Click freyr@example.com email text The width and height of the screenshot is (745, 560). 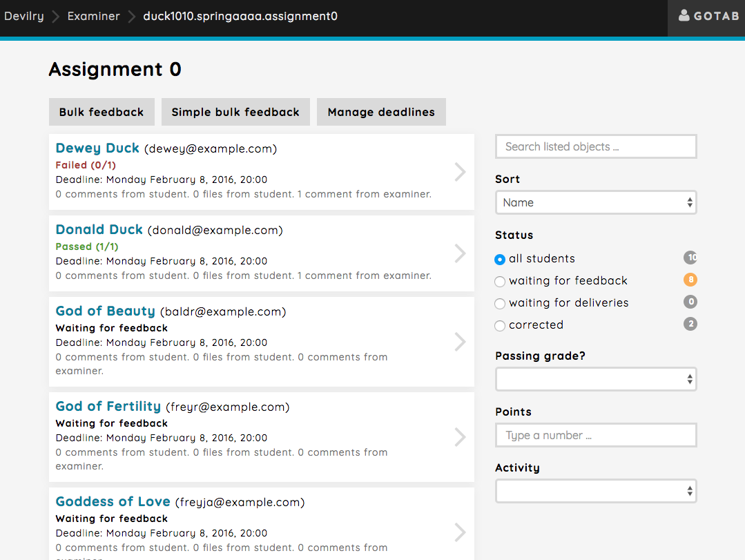[x=228, y=407]
